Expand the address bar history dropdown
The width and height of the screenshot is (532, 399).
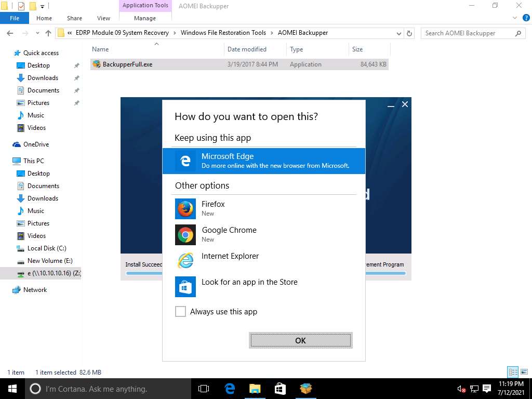(398, 33)
